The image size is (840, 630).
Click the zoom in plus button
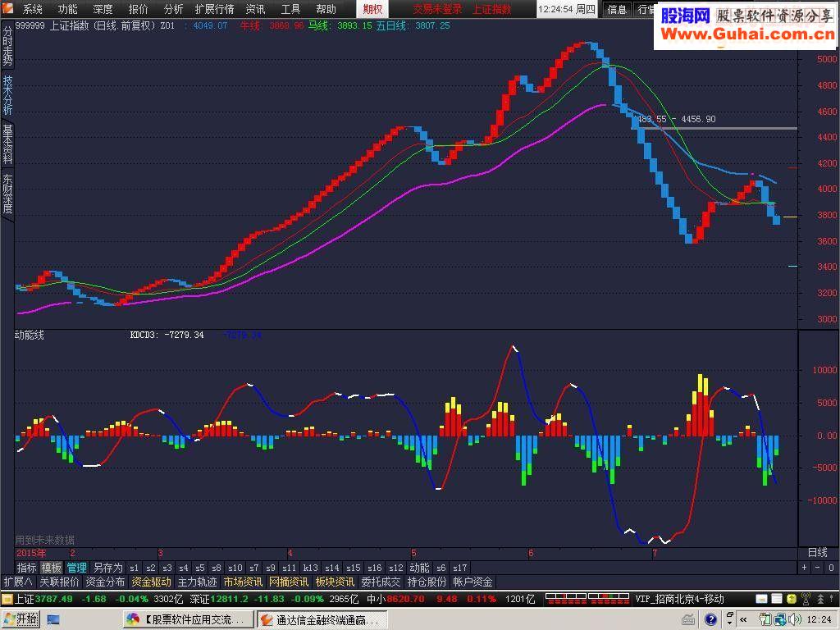tap(804, 568)
